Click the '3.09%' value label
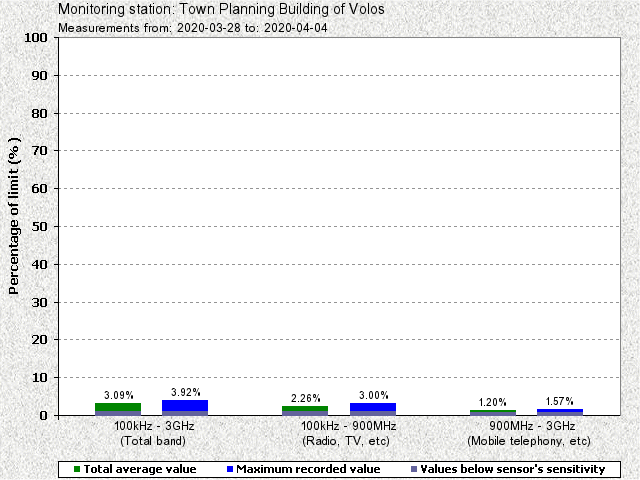 [118, 395]
